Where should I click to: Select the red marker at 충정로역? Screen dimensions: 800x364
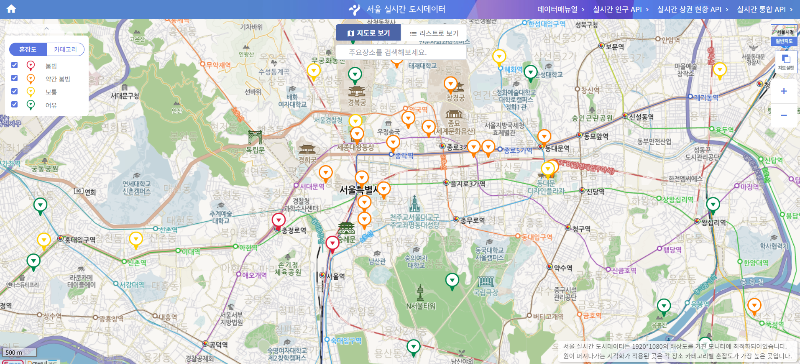[x=278, y=221]
